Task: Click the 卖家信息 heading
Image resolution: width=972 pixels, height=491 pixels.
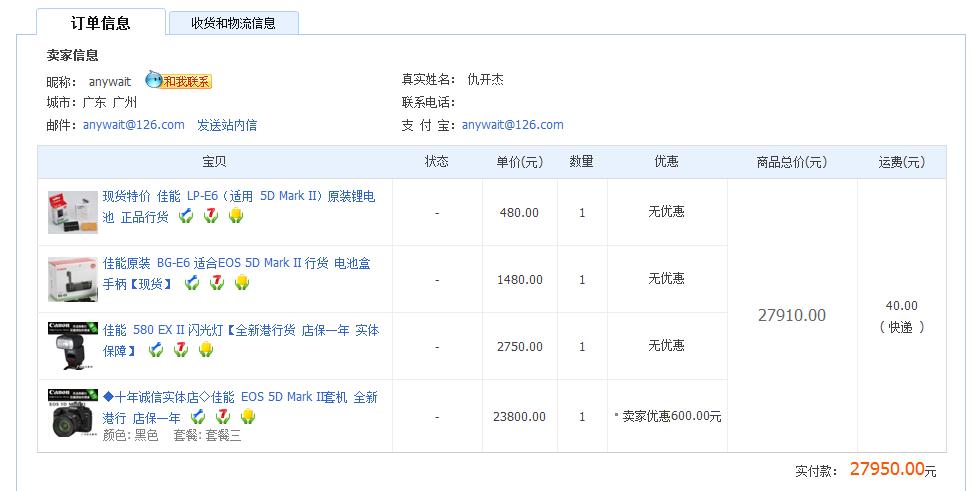Action: coord(73,55)
